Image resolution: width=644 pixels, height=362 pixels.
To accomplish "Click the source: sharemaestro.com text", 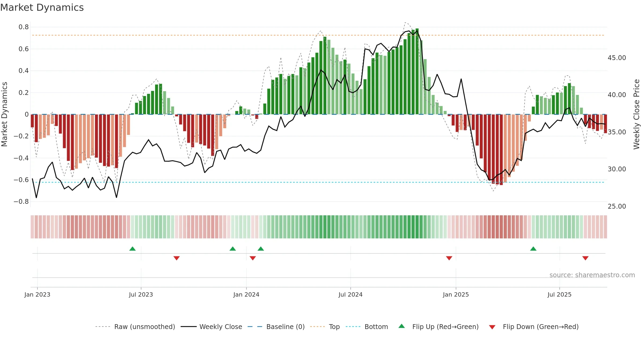I will pos(592,275).
